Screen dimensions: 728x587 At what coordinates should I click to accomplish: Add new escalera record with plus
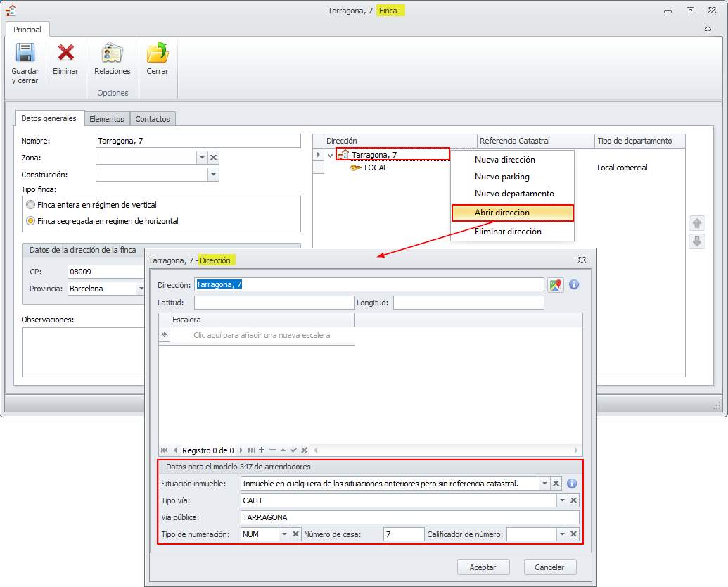pyautogui.click(x=262, y=450)
